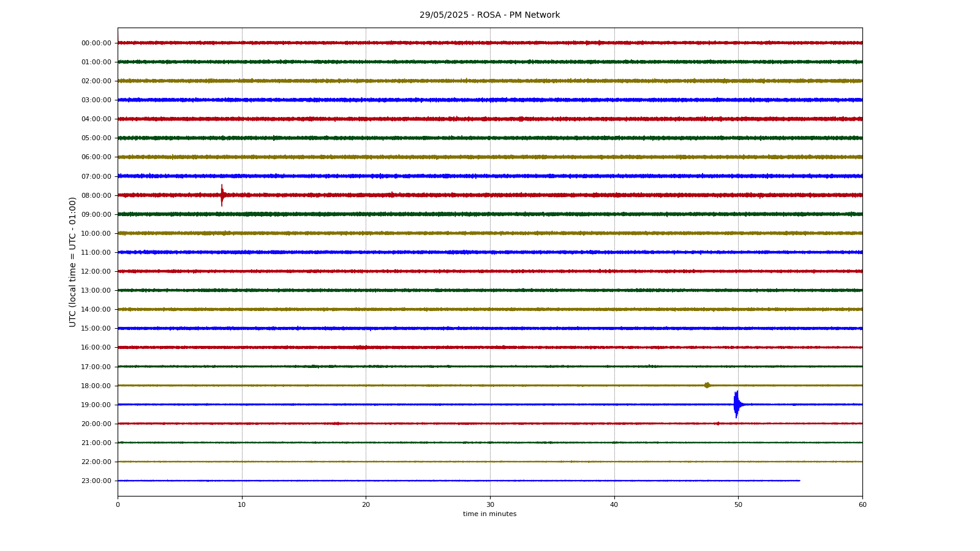Click the x-axis tick label 30
The image size is (980, 551).
click(490, 504)
